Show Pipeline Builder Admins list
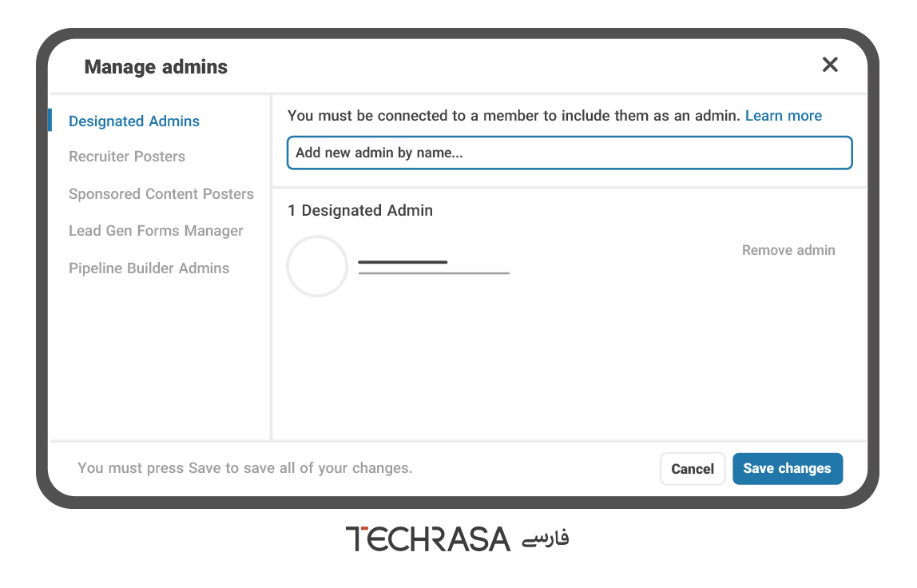This screenshot has width=917, height=588. (149, 268)
